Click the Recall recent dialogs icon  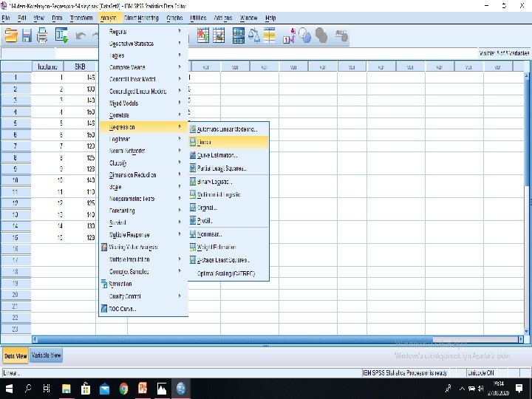pos(61,35)
